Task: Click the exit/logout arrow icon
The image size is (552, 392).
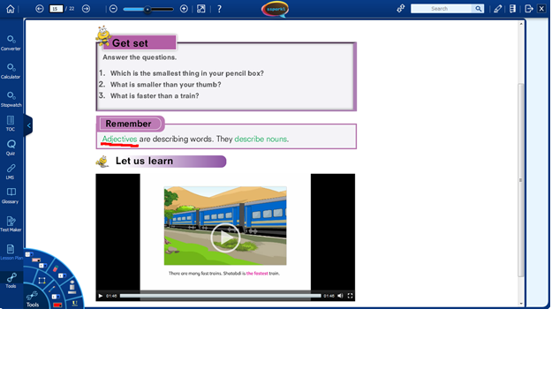Action: click(529, 9)
